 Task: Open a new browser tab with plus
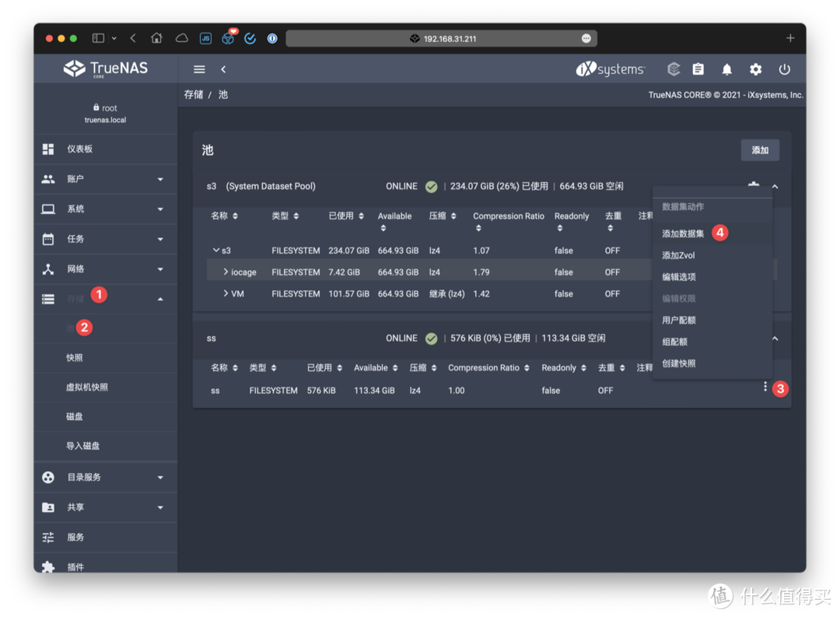(x=790, y=38)
